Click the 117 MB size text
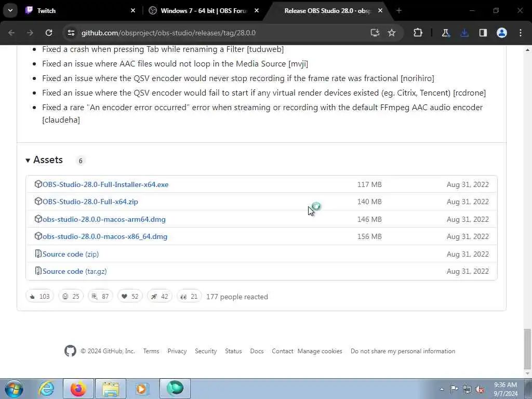Image resolution: width=532 pixels, height=399 pixels. pyautogui.click(x=369, y=184)
